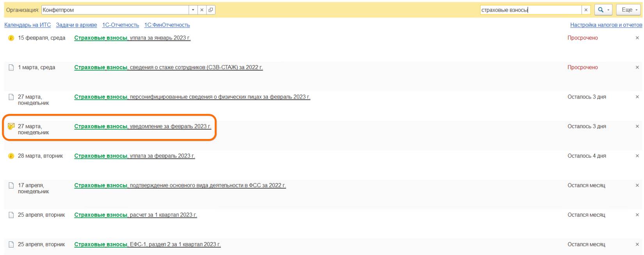Go to Задачи в архиве
Image resolution: width=644 pixels, height=255 pixels.
tap(76, 25)
